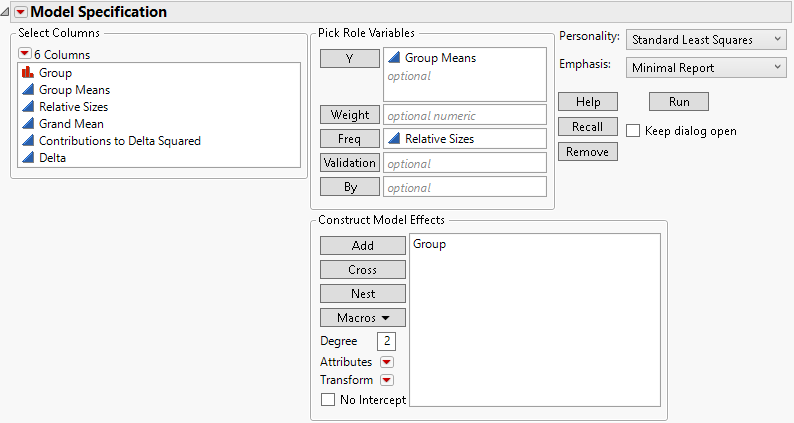The height and width of the screenshot is (423, 794).
Task: Select Contributions to Delta Squared column
Action: pyautogui.click(x=120, y=141)
